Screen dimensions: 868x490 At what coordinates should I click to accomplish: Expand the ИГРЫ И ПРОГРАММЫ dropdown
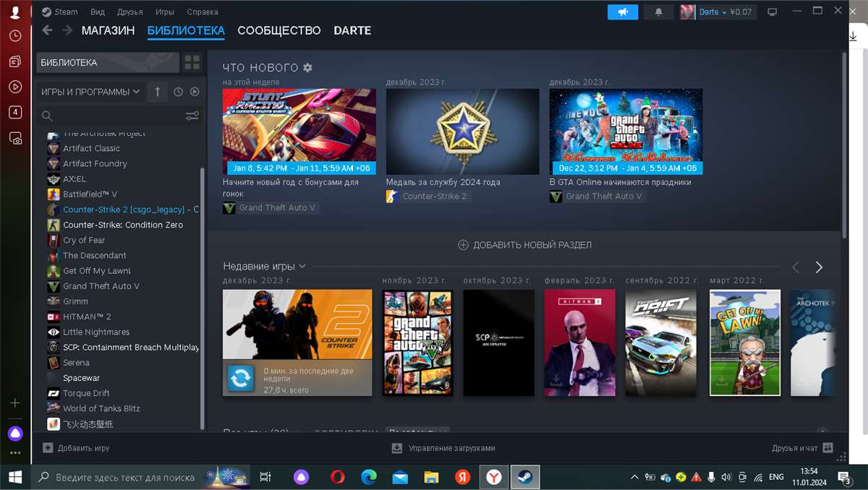90,92
